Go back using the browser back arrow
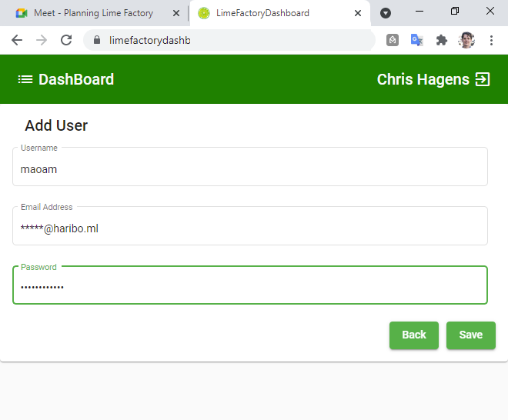Screen dimensions: 508x420 tap(17, 40)
